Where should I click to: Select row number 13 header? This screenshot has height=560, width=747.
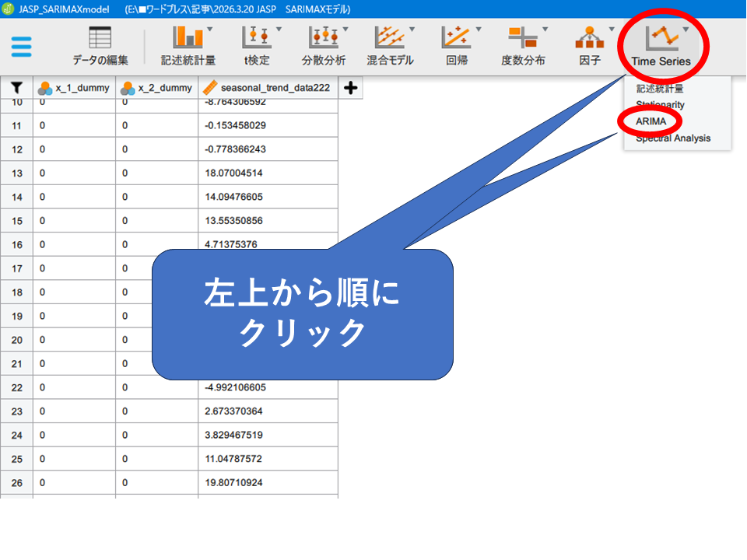coord(16,173)
